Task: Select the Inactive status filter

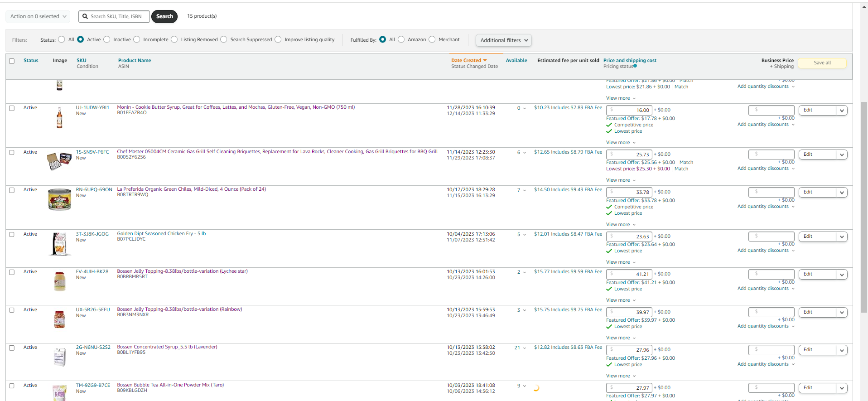Action: 107,39
